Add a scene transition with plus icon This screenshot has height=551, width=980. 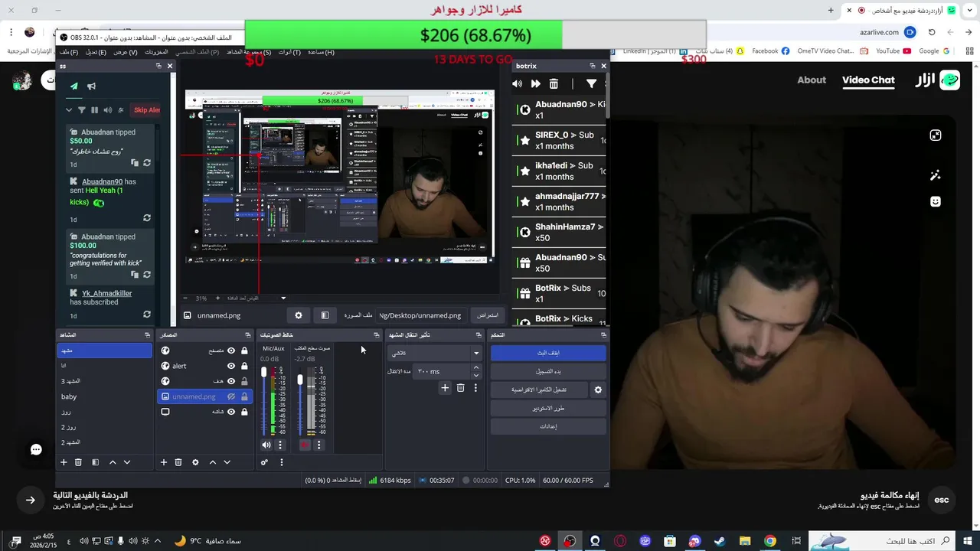coord(445,388)
